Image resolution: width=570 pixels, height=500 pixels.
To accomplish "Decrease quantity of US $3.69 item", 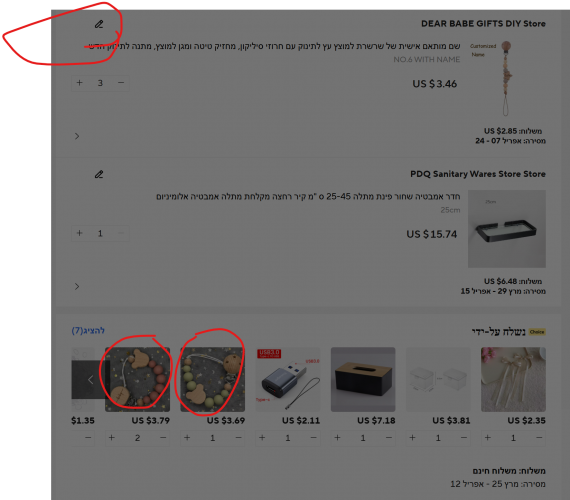I will tap(238, 438).
